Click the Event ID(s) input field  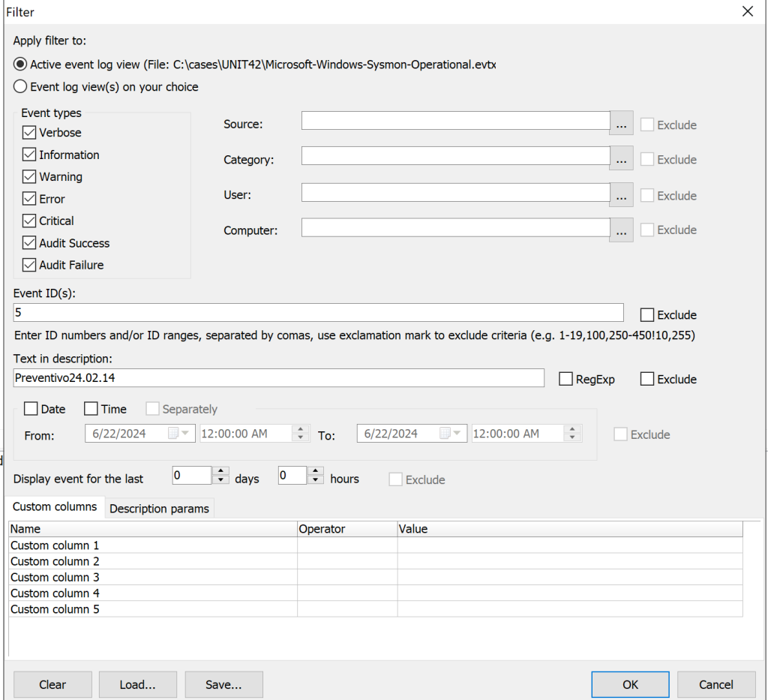(318, 313)
